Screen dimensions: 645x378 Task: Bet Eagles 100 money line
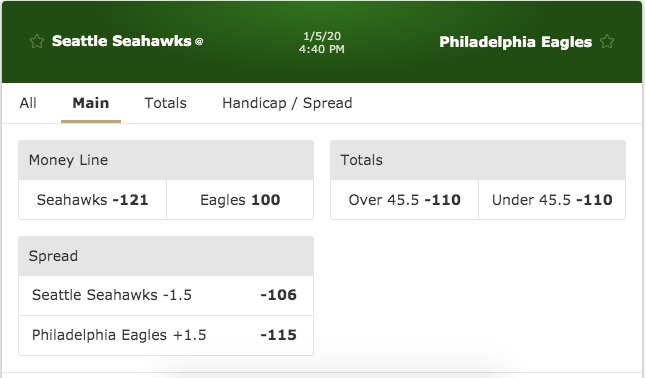(x=240, y=199)
